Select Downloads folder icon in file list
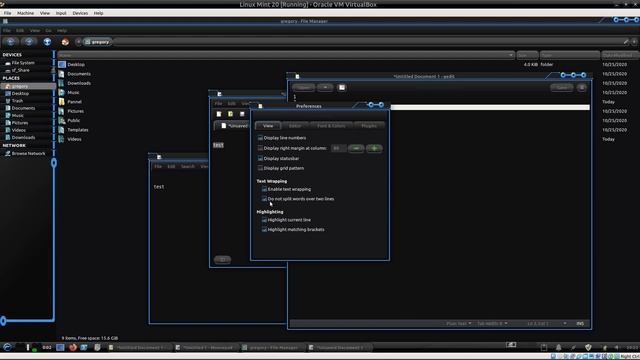The height and width of the screenshot is (360, 640). pos(62,83)
